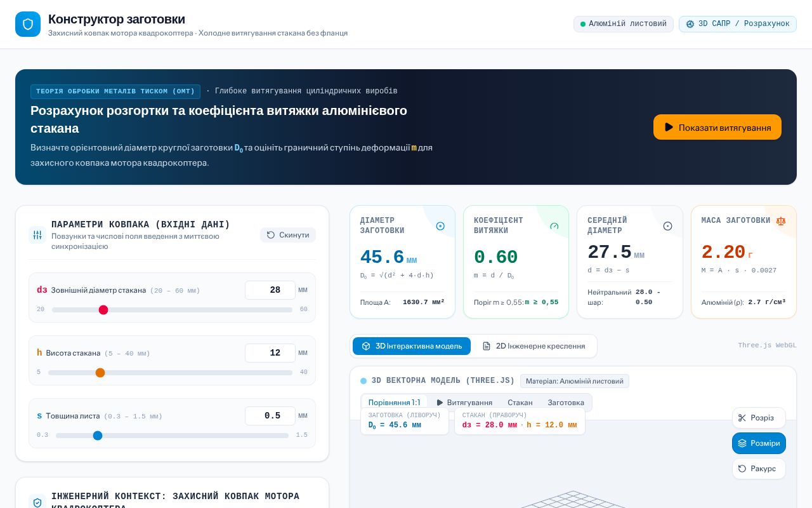Click the Алюміній листовий status badge
The height and width of the screenshot is (508, 812).
coord(624,24)
